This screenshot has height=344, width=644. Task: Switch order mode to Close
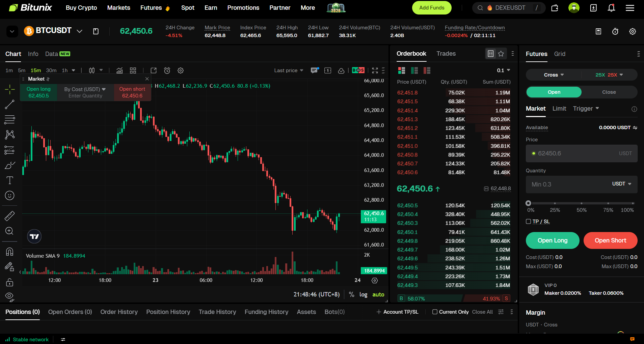click(609, 92)
